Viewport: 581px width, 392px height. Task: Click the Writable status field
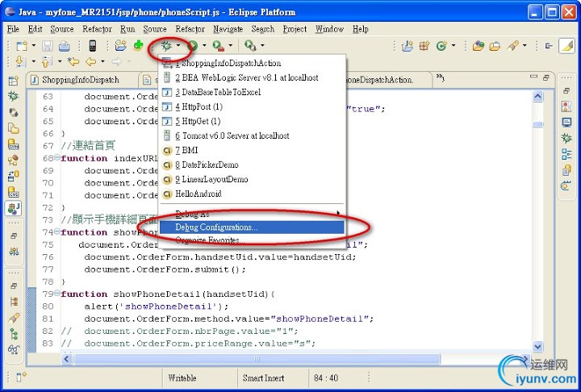coord(182,378)
